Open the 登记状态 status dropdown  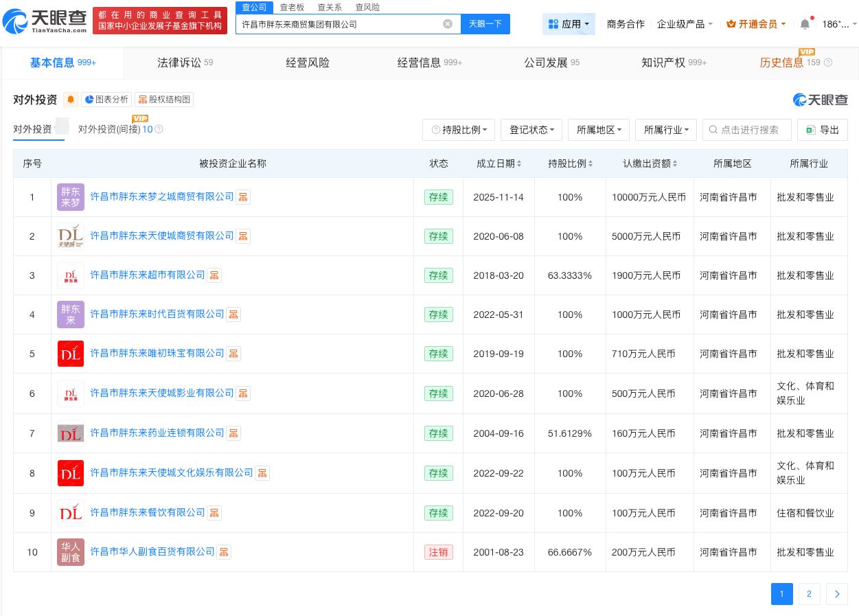tap(531, 130)
